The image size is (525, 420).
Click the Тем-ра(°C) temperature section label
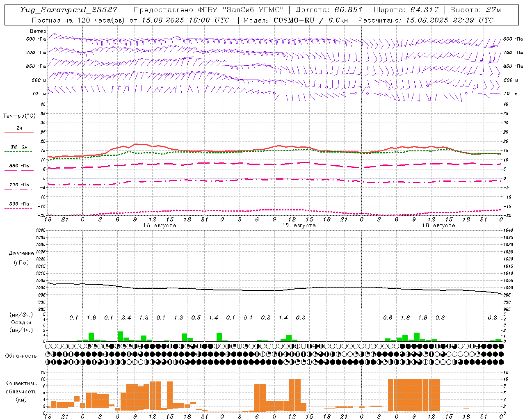click(x=19, y=116)
